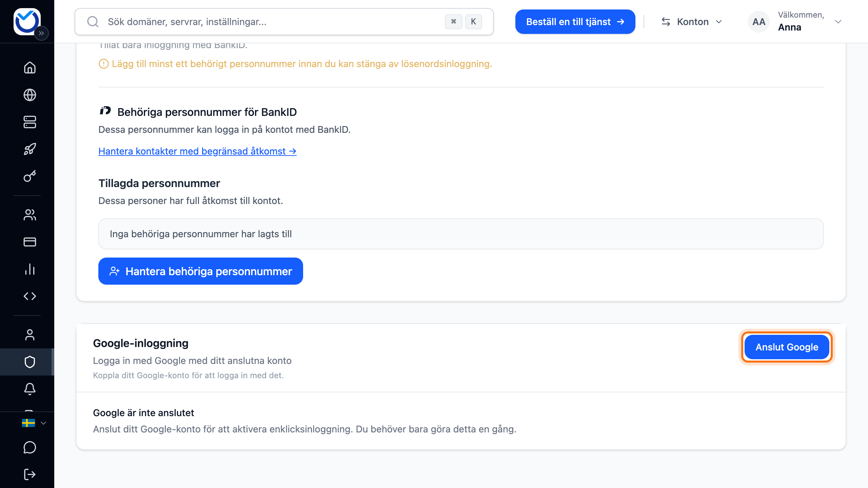Click the Anslut Google button
Viewport: 868px width, 488px height.
tap(787, 347)
